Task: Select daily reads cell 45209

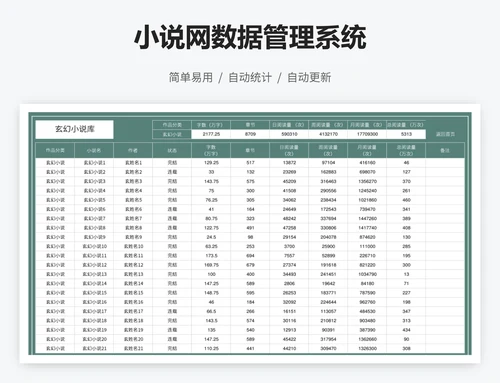Action: [x=289, y=181]
